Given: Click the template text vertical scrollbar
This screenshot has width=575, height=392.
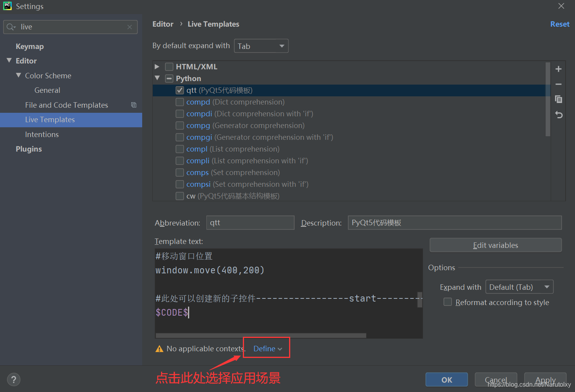Looking at the screenshot, I should pyautogui.click(x=420, y=300).
